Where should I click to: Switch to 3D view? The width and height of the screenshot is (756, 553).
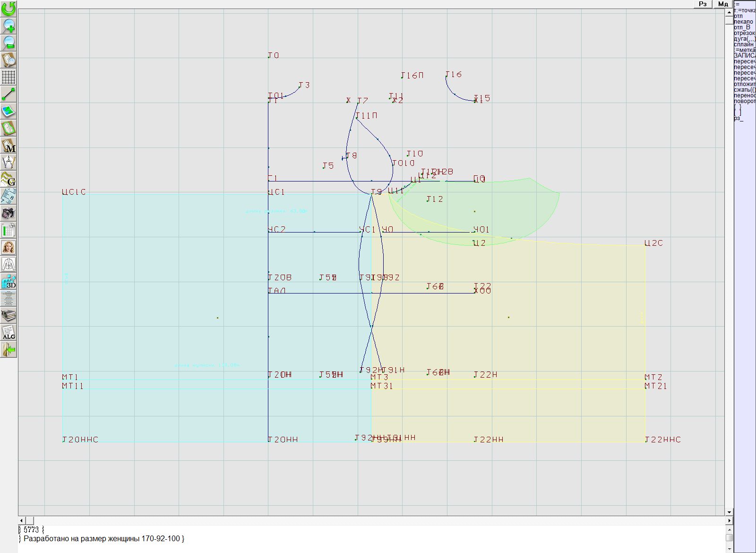(9, 281)
